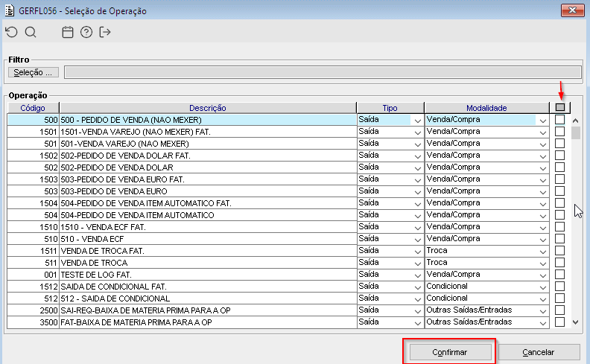Tick checkbox for 502-PEDIDO DE VENDA DOLAR FAT.
The height and width of the screenshot is (364, 590).
coord(560,156)
